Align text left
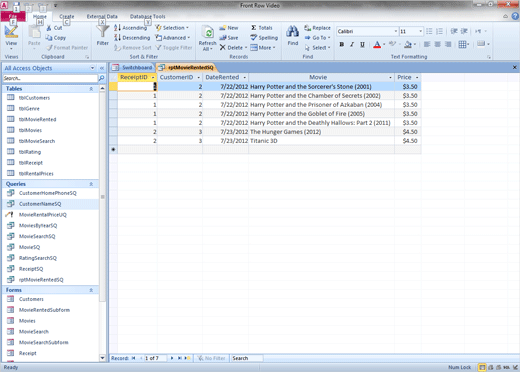This screenshot has height=372, width=520. [427, 44]
